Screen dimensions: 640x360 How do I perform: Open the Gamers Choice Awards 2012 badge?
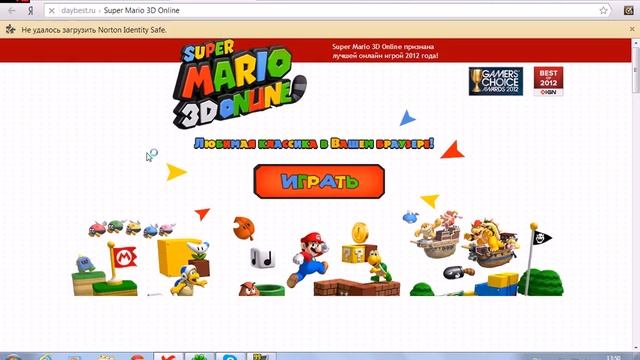click(496, 81)
